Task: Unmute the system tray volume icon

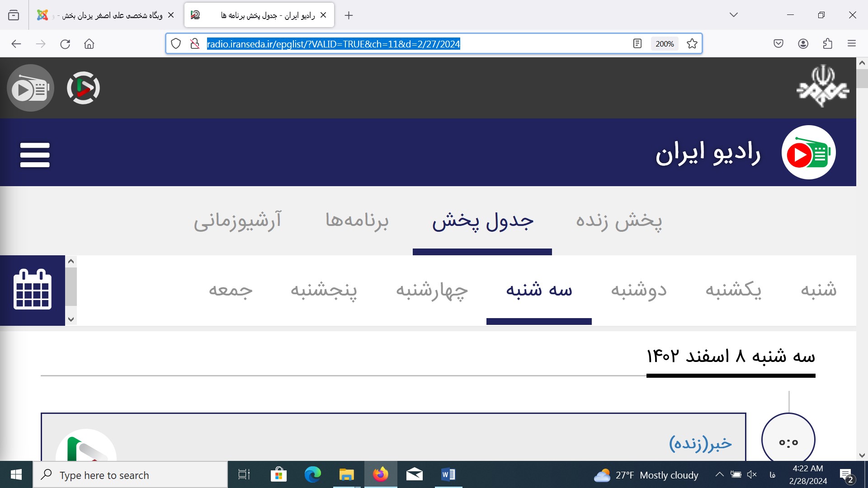Action: (752, 474)
